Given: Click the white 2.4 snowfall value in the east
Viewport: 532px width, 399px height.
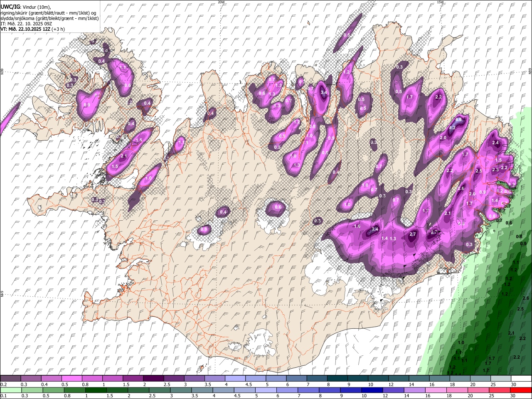Looking at the screenshot, I should click(x=495, y=143).
